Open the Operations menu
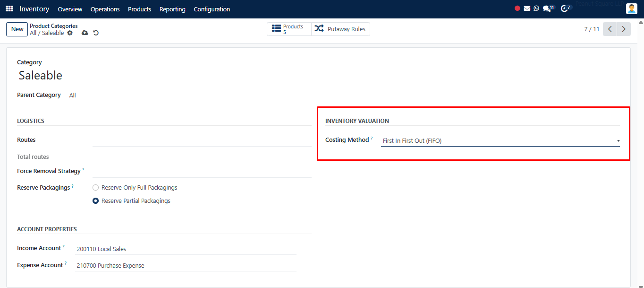644x288 pixels. [x=105, y=9]
